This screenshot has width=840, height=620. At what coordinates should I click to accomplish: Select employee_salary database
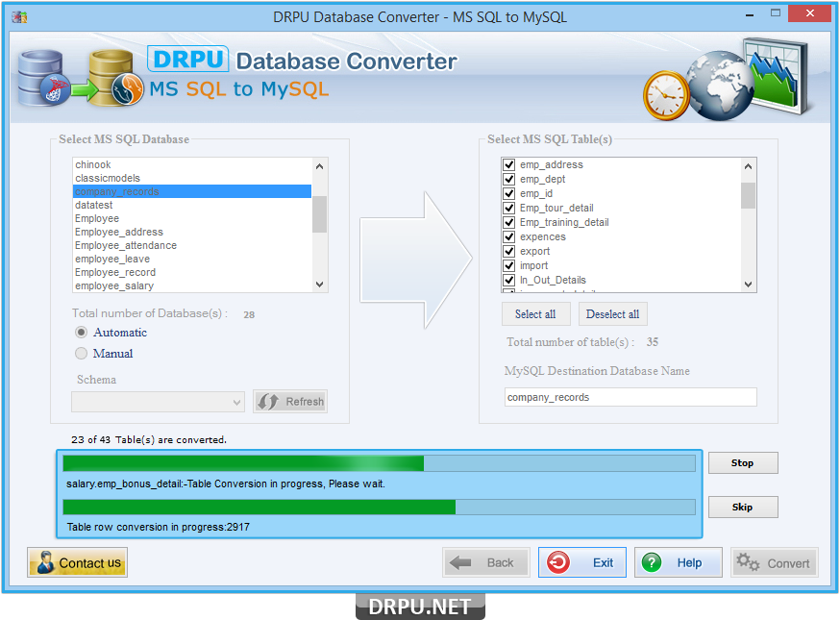tap(192, 285)
